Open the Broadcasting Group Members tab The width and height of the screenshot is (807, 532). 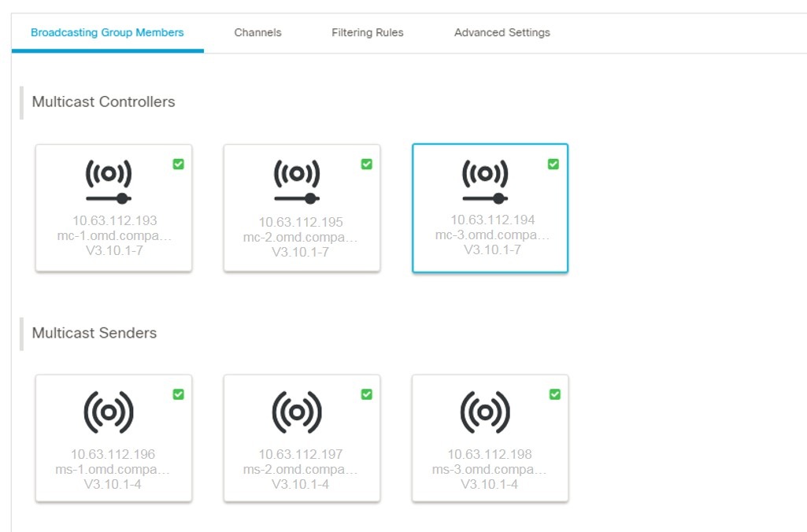[x=107, y=32]
